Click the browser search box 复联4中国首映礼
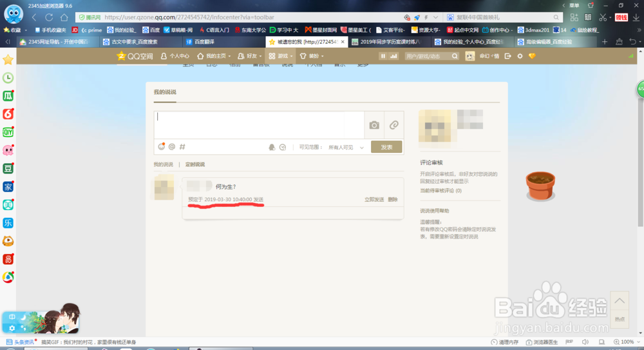This screenshot has width=644, height=350. pyautogui.click(x=503, y=17)
